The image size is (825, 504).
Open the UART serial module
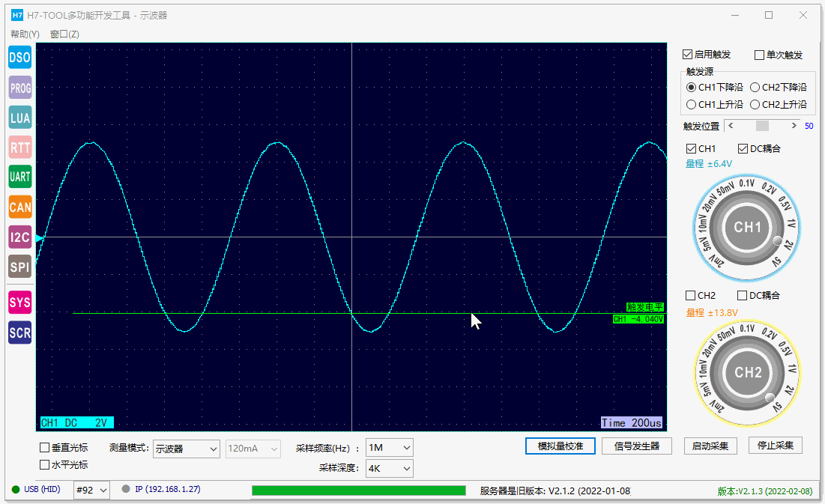point(20,177)
